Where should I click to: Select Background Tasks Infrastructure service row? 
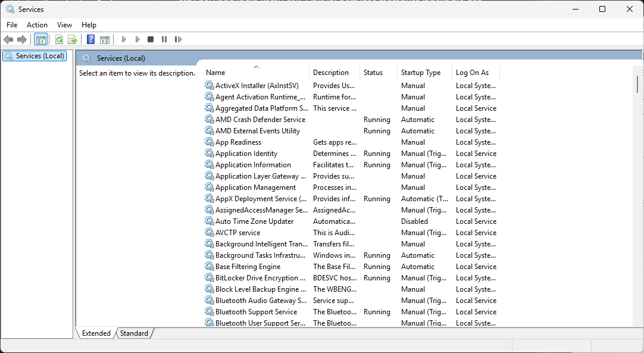(x=352, y=255)
